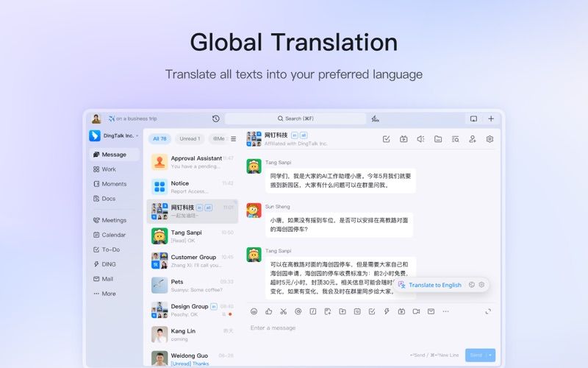Click the live TV icon in message toolbar
588x368 pixels.
pos(401,311)
